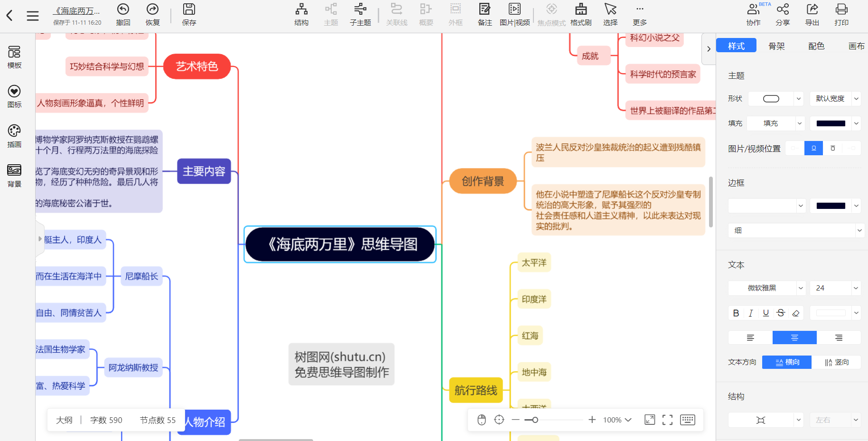Expand the 形状 shape dropdown
This screenshot has width=868, height=441.
click(775, 98)
